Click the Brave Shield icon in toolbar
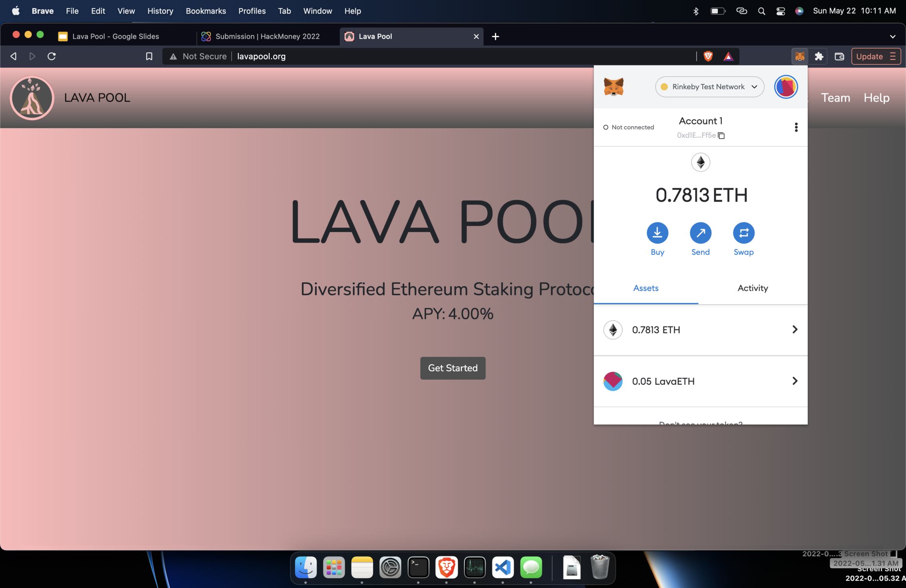 [708, 56]
